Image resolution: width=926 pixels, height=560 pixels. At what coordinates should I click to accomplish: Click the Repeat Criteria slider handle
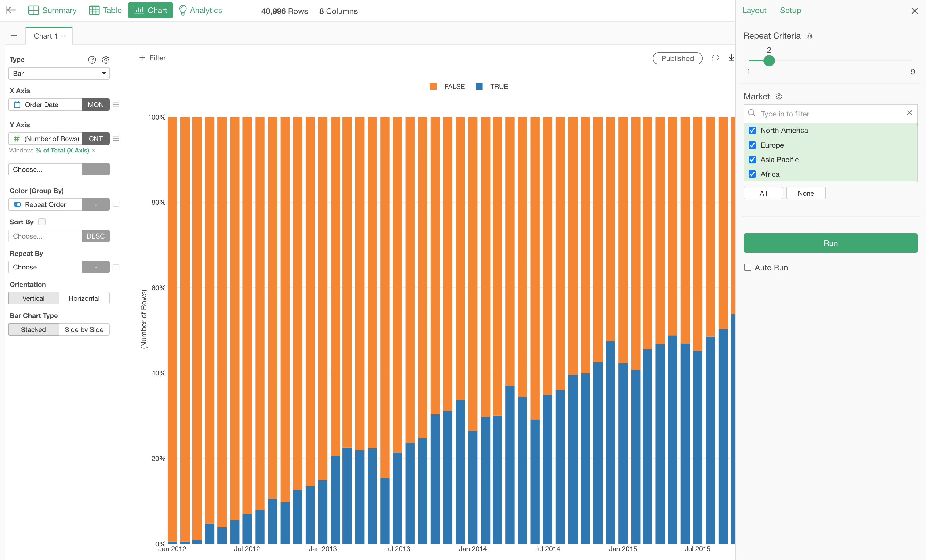tap(769, 60)
